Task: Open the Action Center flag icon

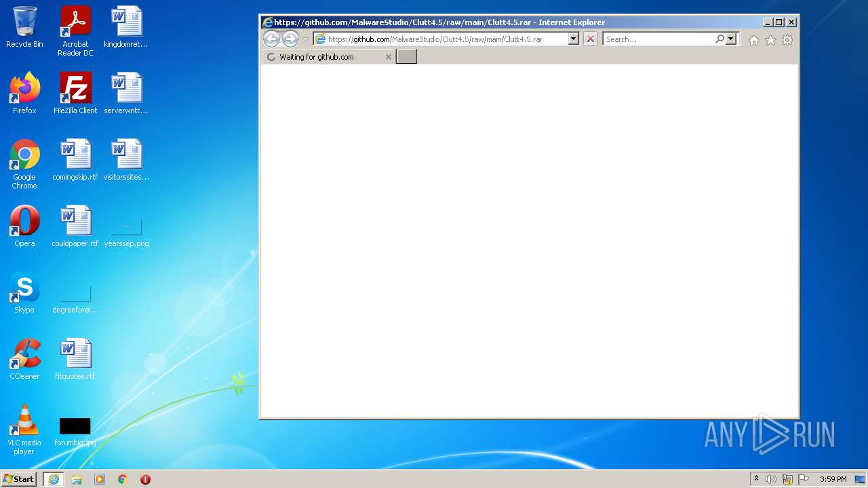Action: 803,479
